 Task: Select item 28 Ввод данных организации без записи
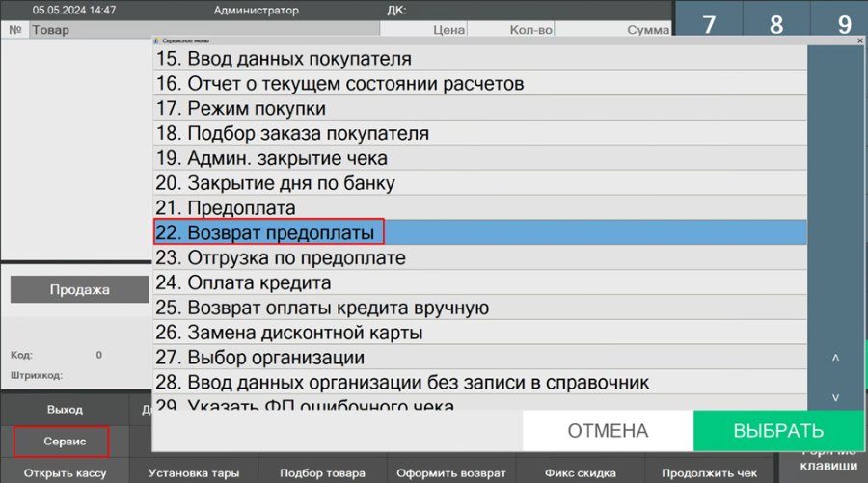pos(479,382)
